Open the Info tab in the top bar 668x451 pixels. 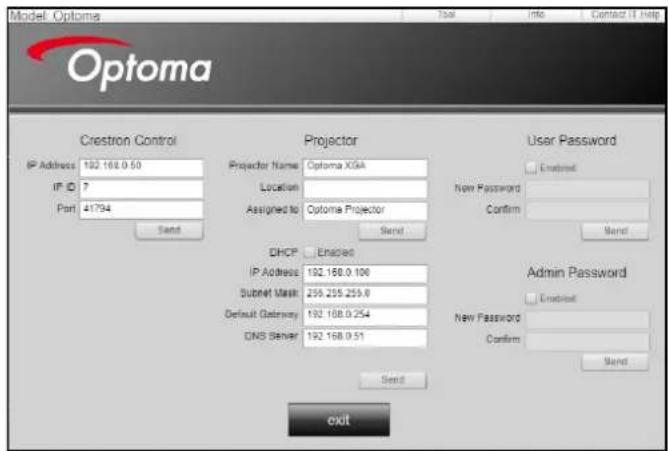pos(536,14)
